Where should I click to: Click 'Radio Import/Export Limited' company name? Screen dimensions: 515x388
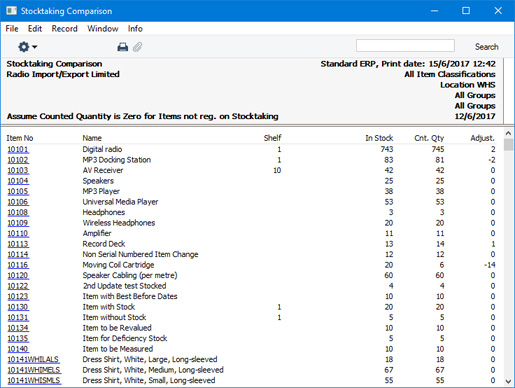(63, 74)
